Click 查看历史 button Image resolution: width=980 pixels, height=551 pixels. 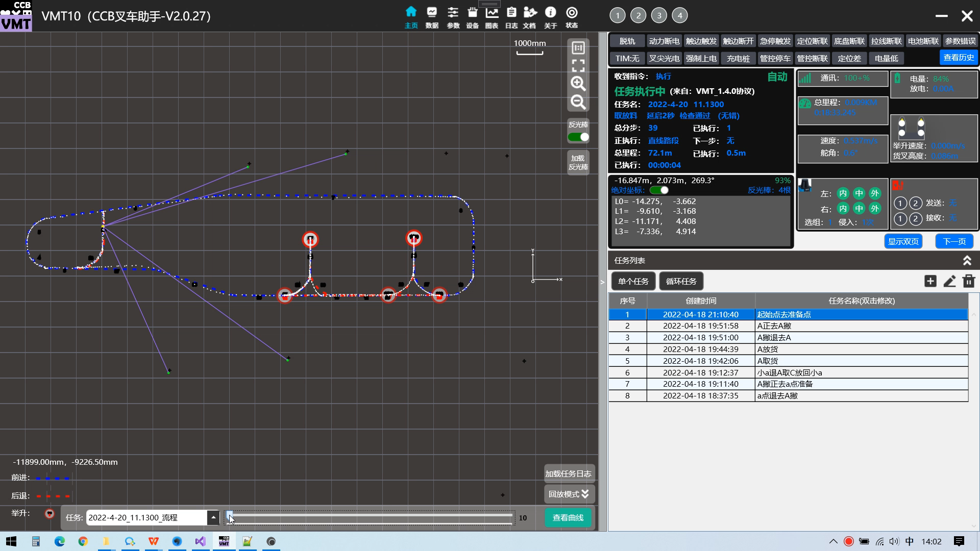959,57
